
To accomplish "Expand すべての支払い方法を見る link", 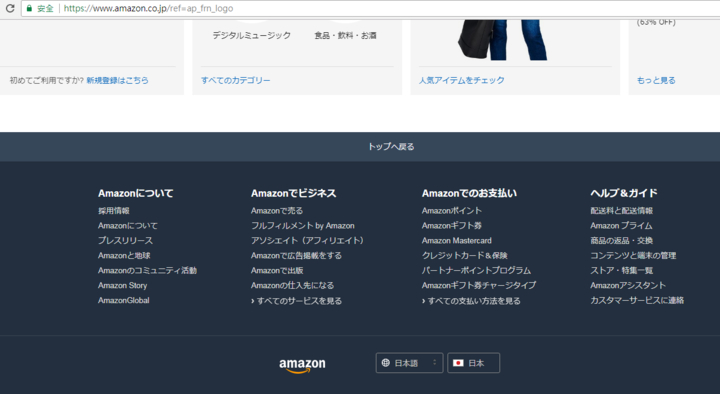I will (471, 301).
